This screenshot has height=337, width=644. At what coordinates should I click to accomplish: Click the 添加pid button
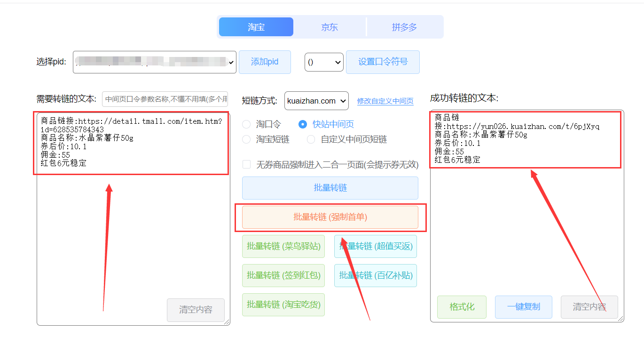(265, 62)
